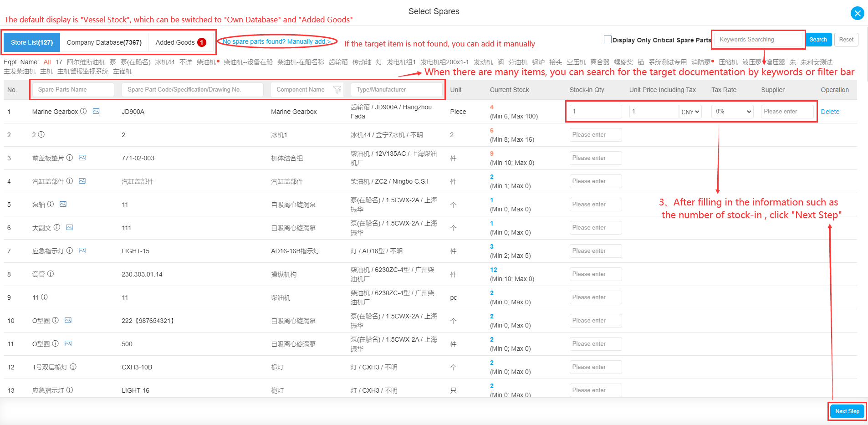
Task: Open info icon for Marine Gearbox
Action: [x=83, y=111]
